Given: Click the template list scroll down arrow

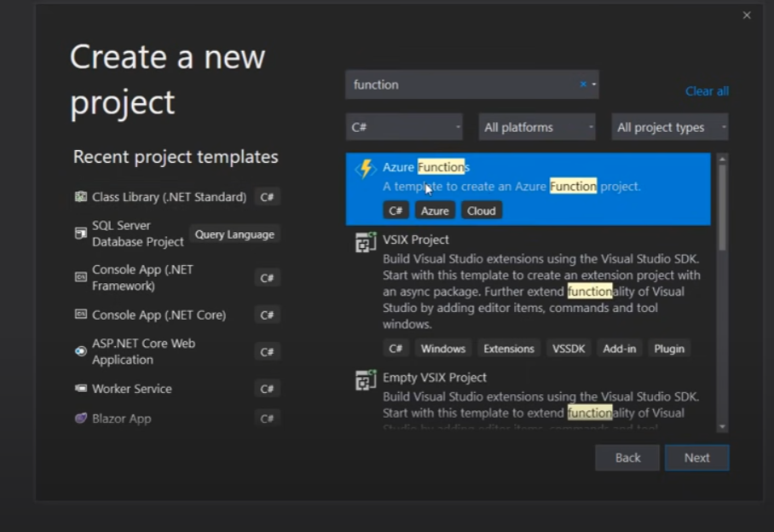Looking at the screenshot, I should pyautogui.click(x=722, y=427).
